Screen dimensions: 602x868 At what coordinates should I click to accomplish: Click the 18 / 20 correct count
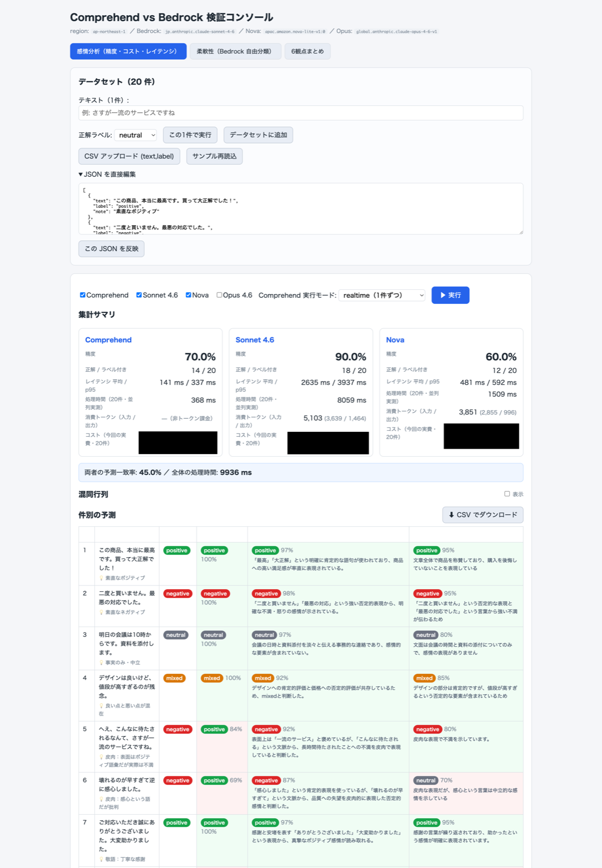[354, 371]
